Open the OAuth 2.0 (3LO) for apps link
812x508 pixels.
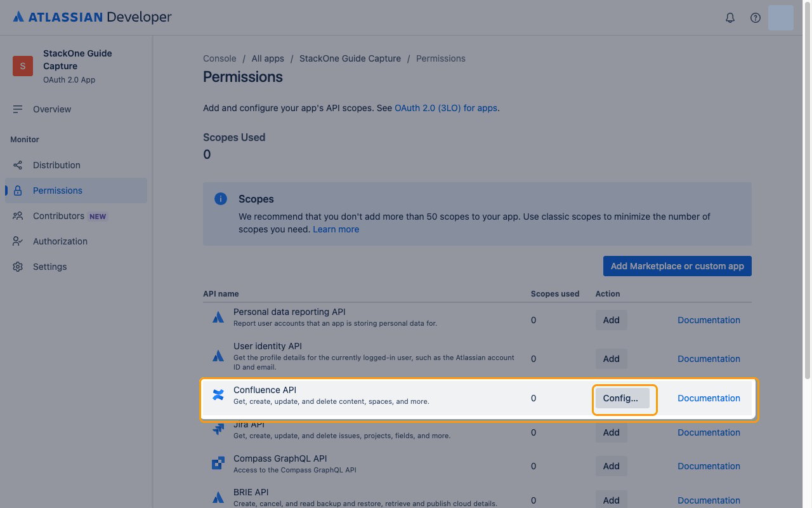click(x=446, y=108)
